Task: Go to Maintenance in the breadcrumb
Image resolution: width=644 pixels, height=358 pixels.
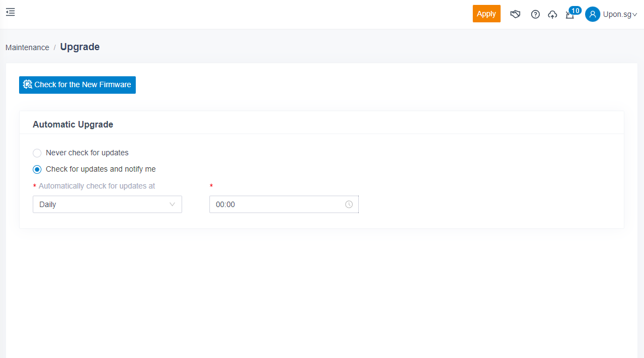Action: [x=27, y=47]
